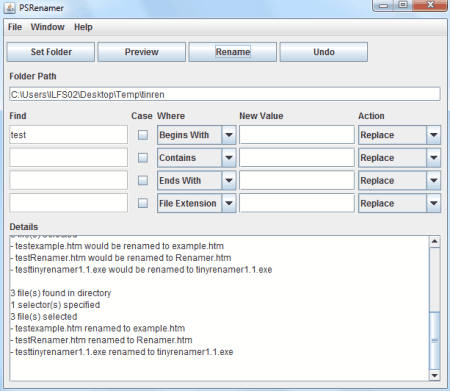Click 'testexample.htm renamed to example.htm' line
Image resolution: width=450 pixels, height=391 pixels.
pos(98,328)
